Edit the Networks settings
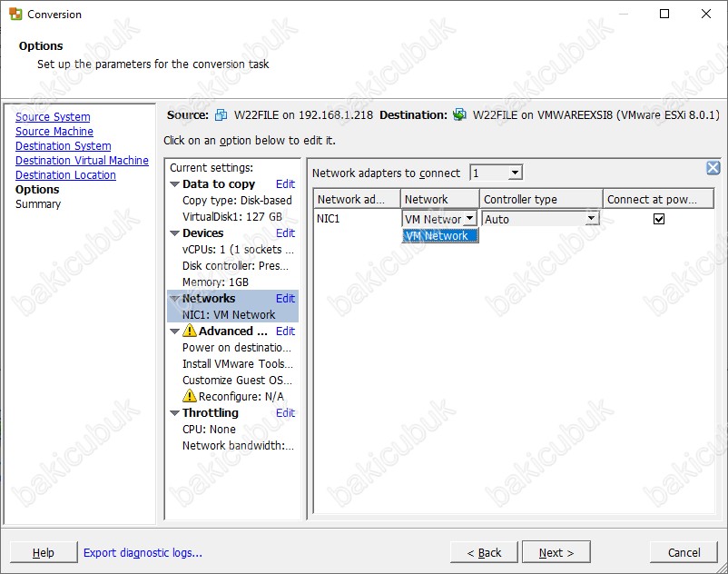 [x=285, y=298]
